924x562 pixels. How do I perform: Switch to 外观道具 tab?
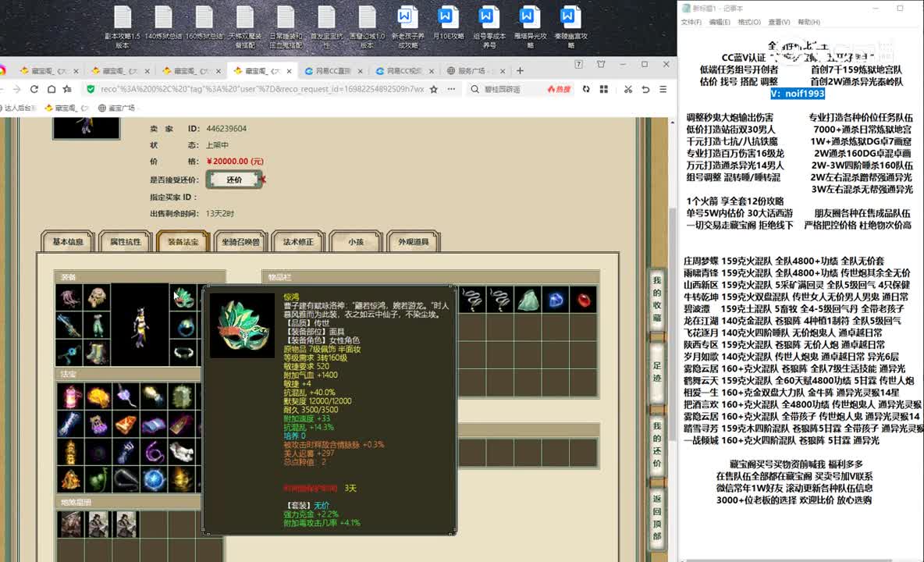[x=413, y=241]
